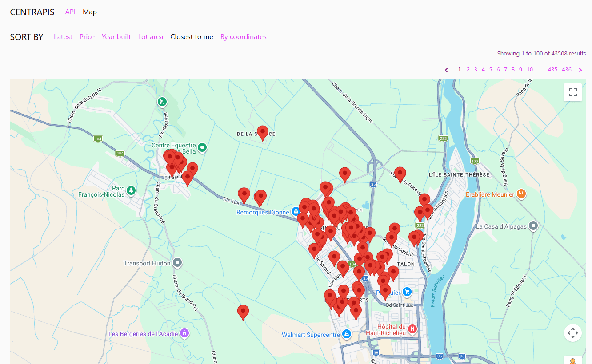
Task: Go to previous results page arrow
Action: coord(446,70)
